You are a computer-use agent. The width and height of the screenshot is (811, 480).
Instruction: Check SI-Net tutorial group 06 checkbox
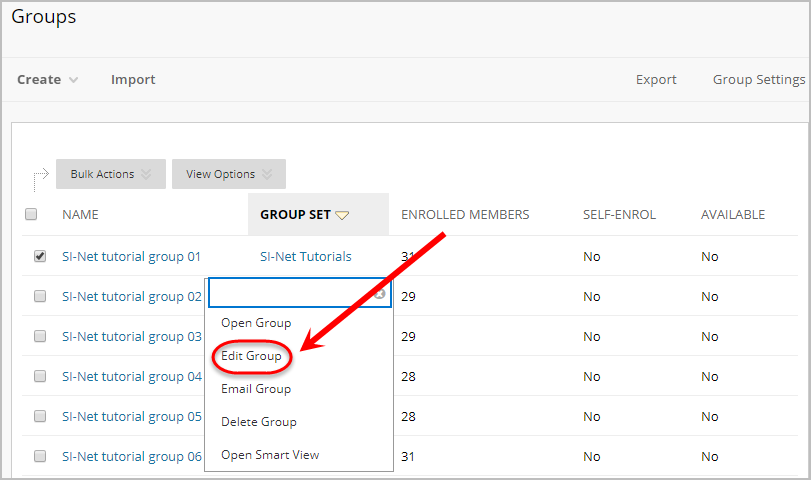40,456
